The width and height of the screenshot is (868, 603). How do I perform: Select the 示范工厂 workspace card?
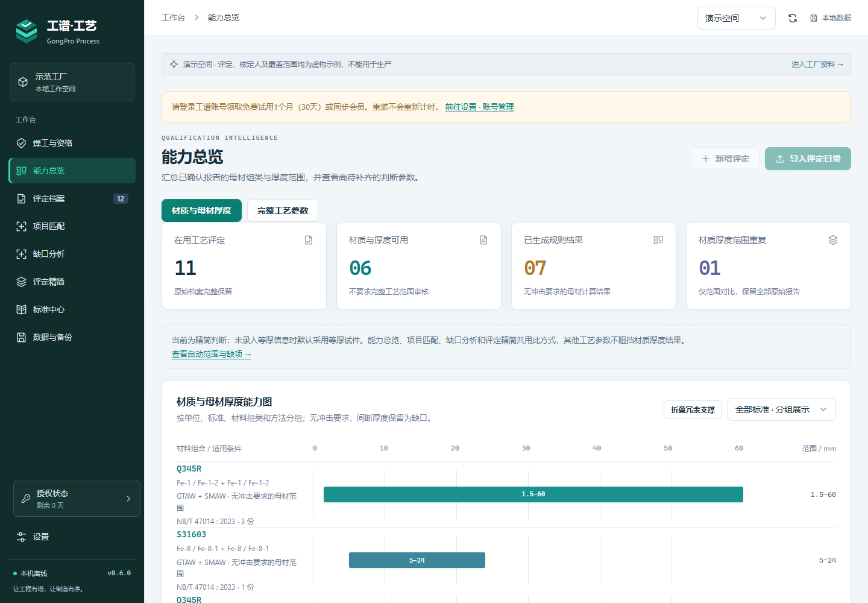(72, 82)
